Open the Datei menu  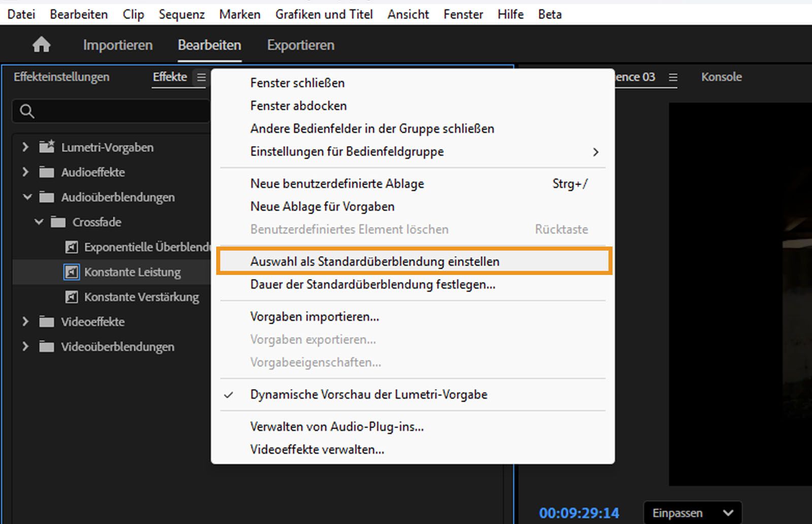click(21, 14)
